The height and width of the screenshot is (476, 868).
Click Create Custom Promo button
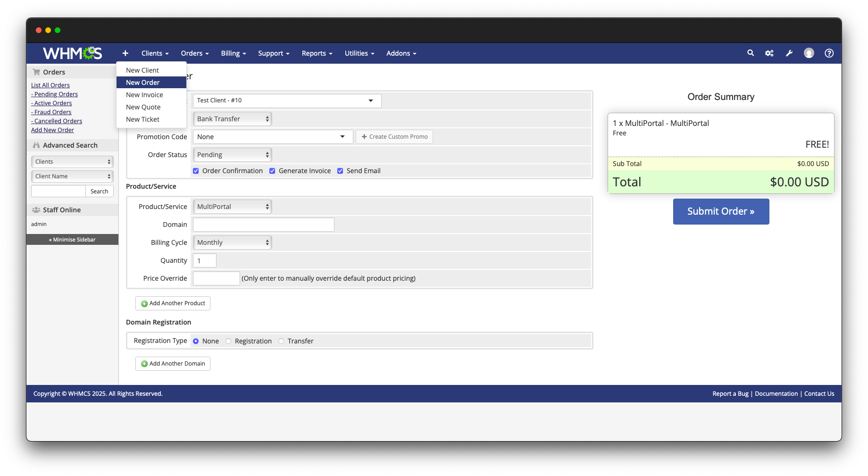pyautogui.click(x=394, y=137)
